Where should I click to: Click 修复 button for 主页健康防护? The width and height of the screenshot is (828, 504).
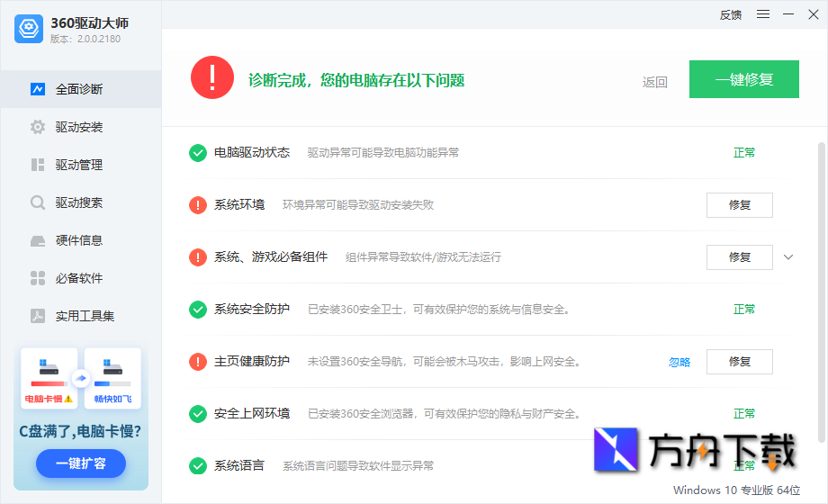[739, 362]
